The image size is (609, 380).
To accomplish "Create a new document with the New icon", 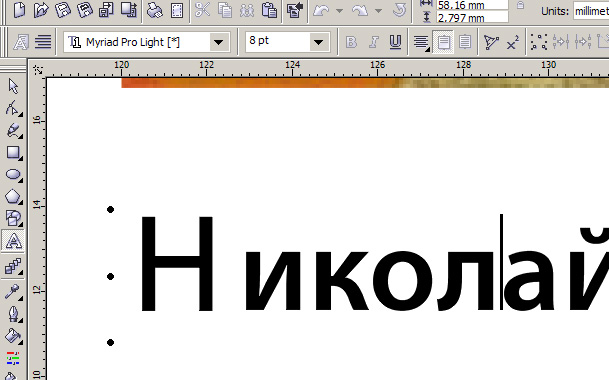I will point(19,9).
